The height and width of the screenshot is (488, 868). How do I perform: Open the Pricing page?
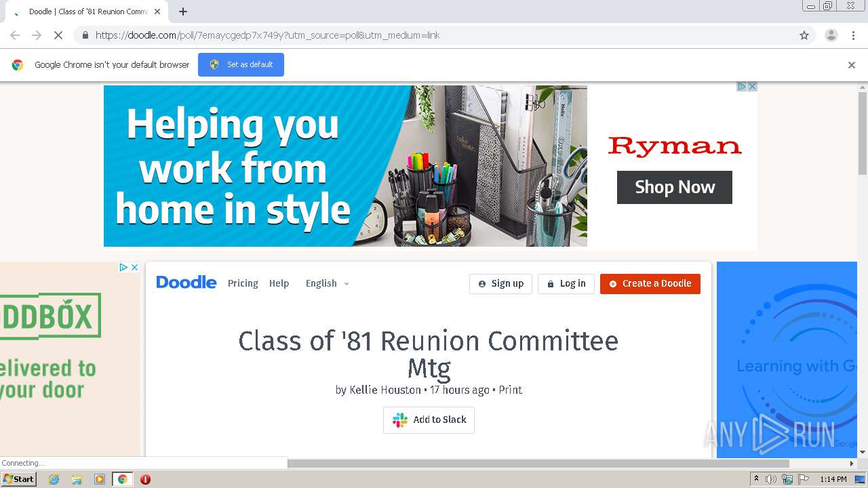(243, 283)
